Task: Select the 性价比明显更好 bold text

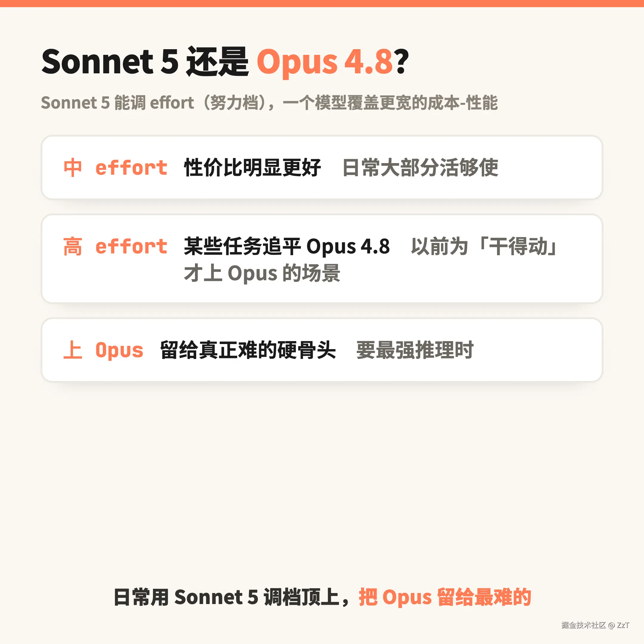Action: (252, 167)
